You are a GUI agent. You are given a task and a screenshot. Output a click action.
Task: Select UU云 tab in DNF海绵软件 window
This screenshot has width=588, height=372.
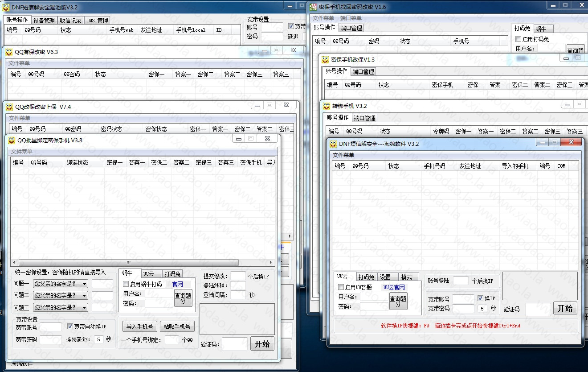click(x=345, y=276)
